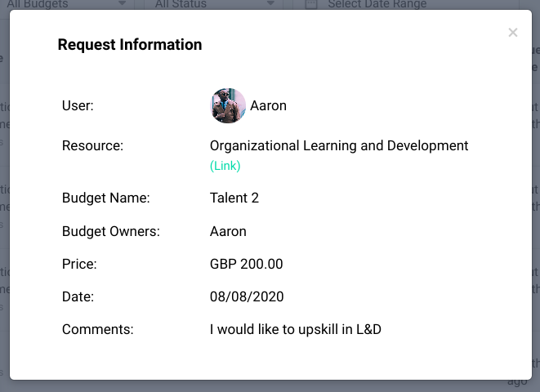Click the 08/08/2020 date value

tap(247, 297)
